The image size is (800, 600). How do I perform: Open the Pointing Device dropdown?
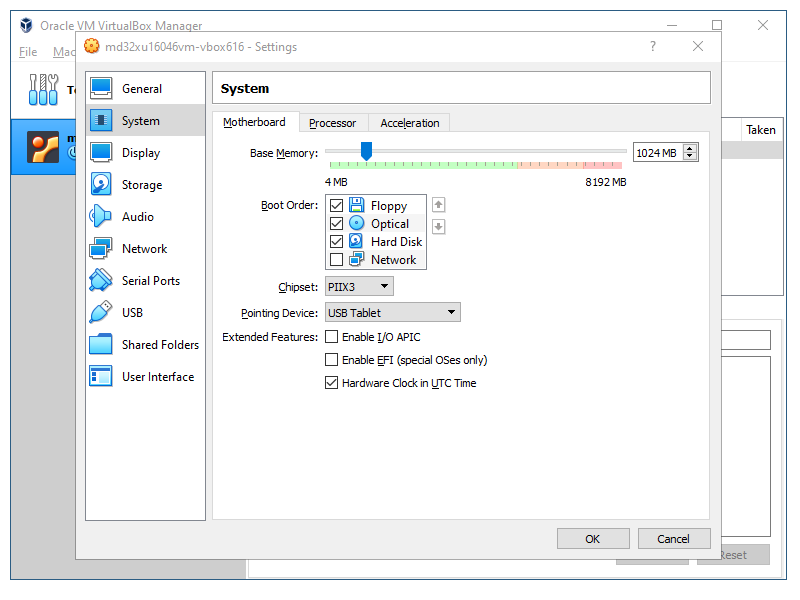click(x=393, y=313)
